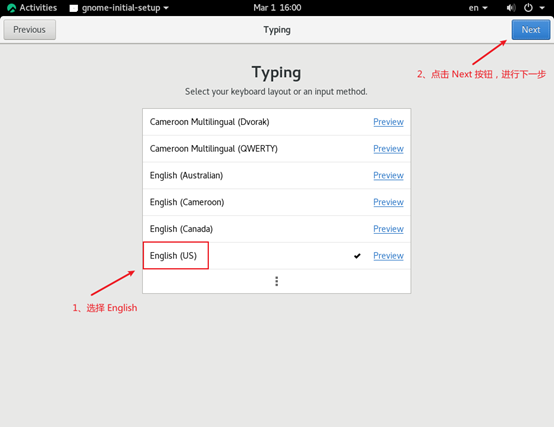Screen dimensions: 554x427
Task: Expand the system menu arrow
Action: [x=542, y=8]
